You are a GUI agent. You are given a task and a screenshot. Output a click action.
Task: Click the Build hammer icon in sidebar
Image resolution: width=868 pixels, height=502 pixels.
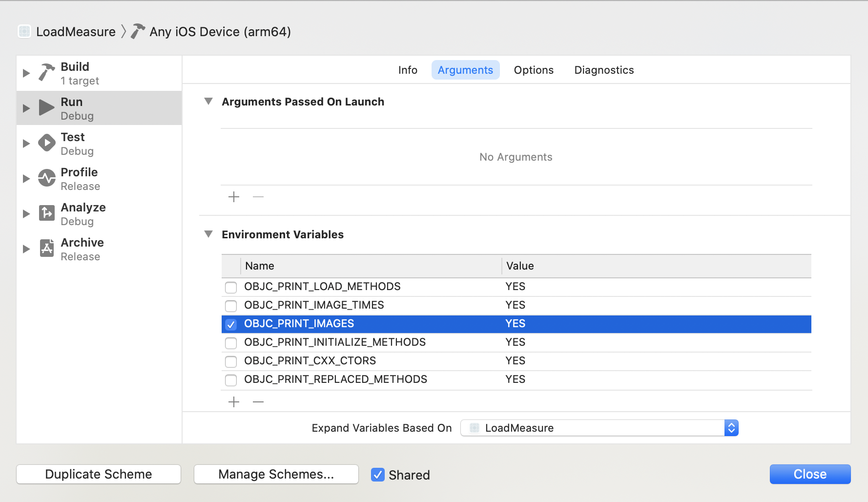(46, 73)
